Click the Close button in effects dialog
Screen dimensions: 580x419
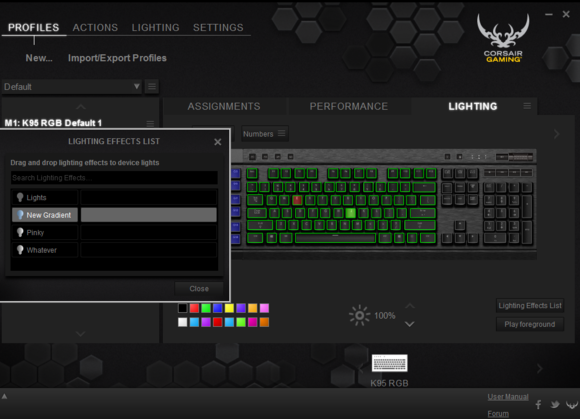pyautogui.click(x=199, y=289)
